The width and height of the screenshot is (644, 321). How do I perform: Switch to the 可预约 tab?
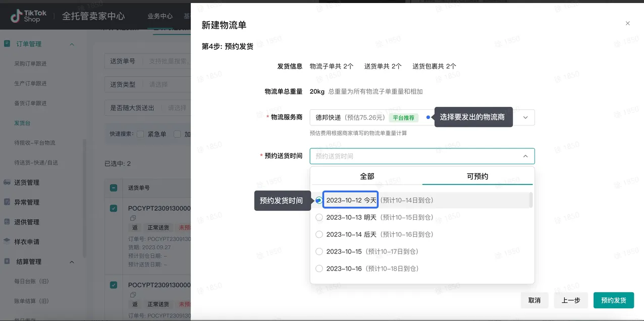point(477,176)
